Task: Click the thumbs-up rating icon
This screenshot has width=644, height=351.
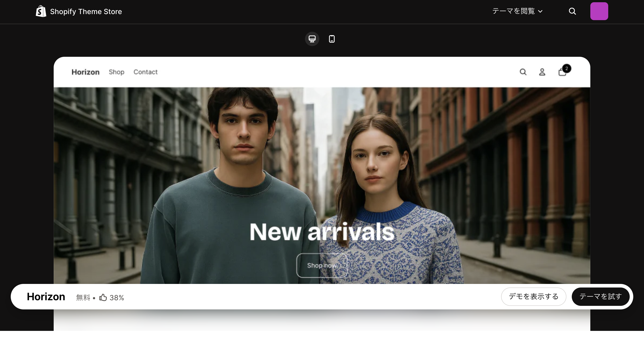Action: tap(103, 298)
